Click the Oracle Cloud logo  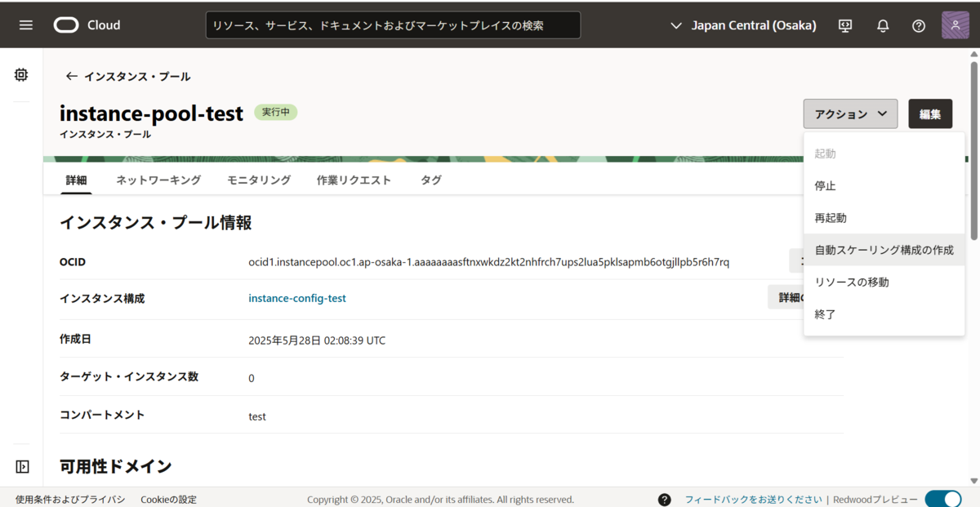[x=87, y=25]
